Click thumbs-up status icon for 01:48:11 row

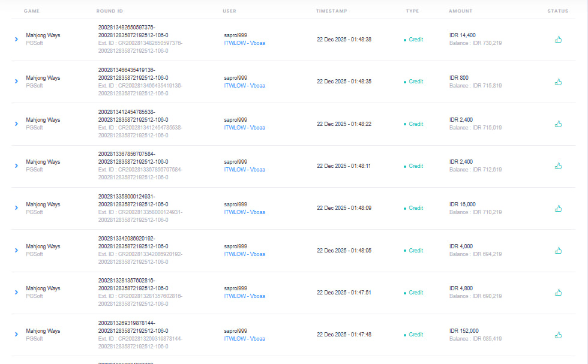point(558,166)
